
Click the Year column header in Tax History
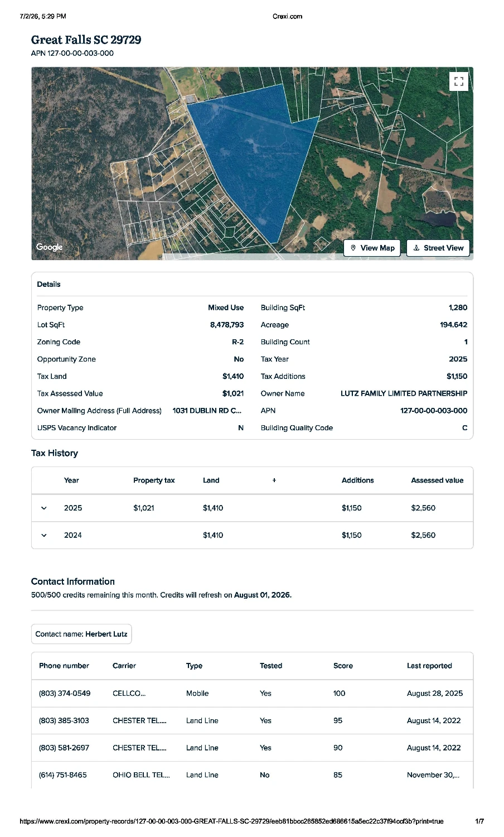71,480
